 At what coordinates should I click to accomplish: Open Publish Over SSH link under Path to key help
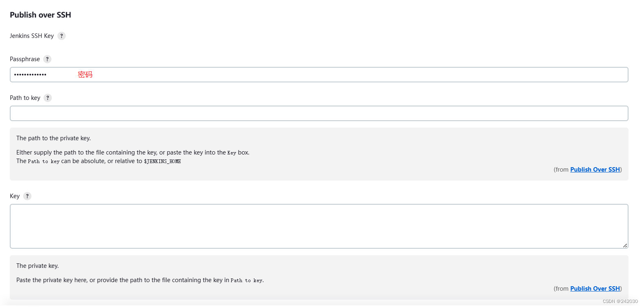pyautogui.click(x=595, y=170)
